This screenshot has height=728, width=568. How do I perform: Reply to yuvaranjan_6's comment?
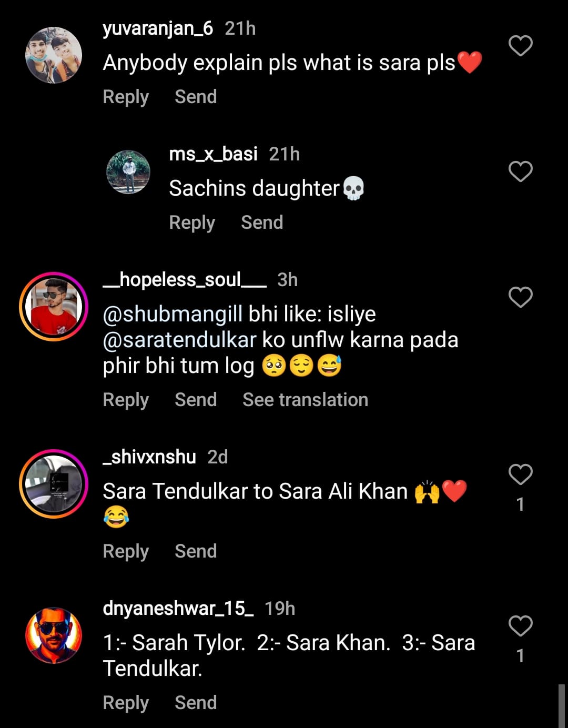pyautogui.click(x=126, y=97)
